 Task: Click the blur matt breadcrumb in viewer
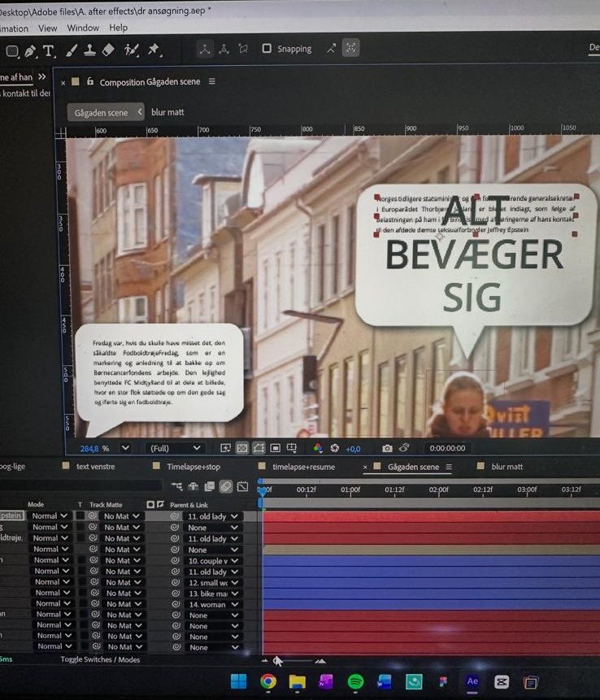tap(167, 112)
